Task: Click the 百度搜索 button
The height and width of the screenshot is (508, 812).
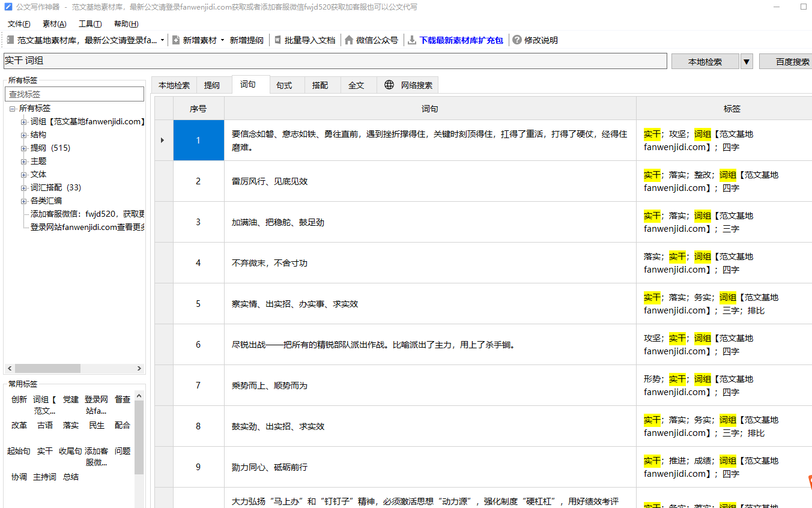Action: 786,61
